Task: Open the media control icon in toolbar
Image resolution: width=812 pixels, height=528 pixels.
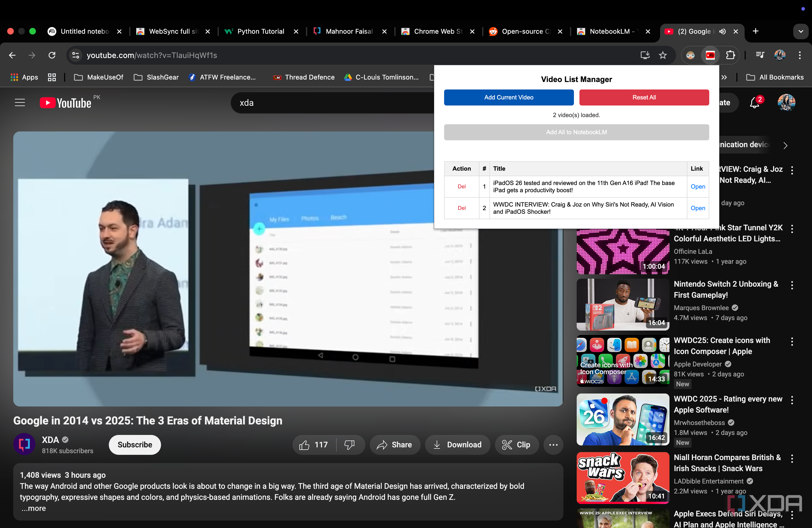Action: 760,55
